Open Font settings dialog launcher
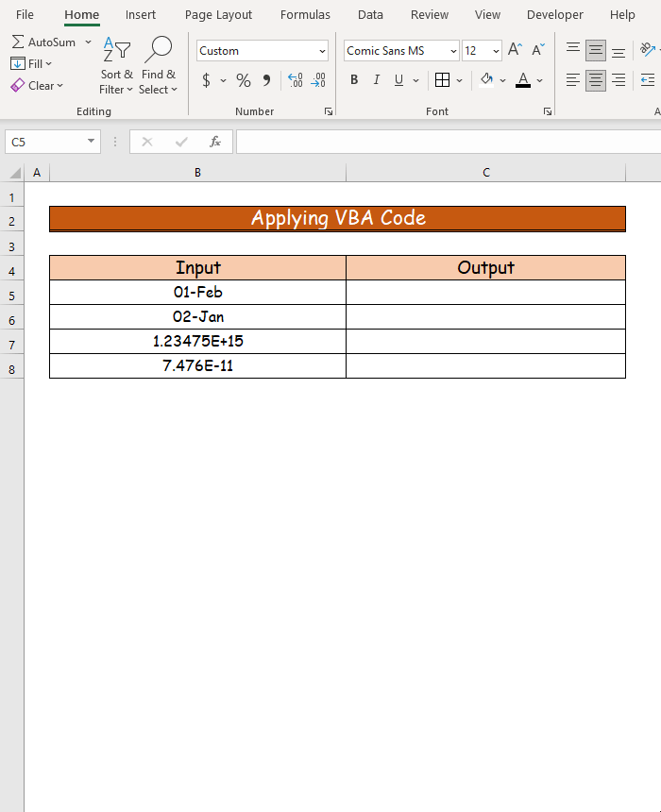 548,111
